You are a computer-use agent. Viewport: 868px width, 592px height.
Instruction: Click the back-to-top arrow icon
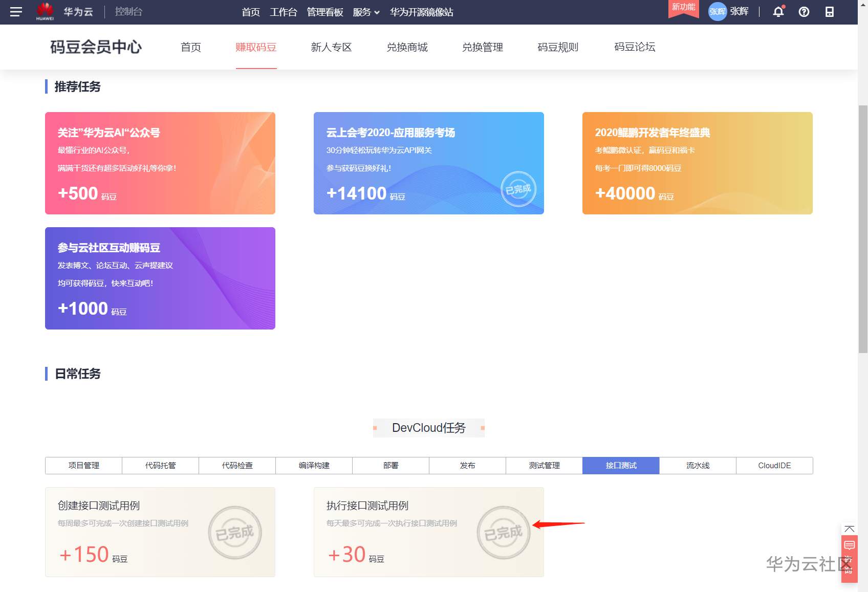(850, 529)
